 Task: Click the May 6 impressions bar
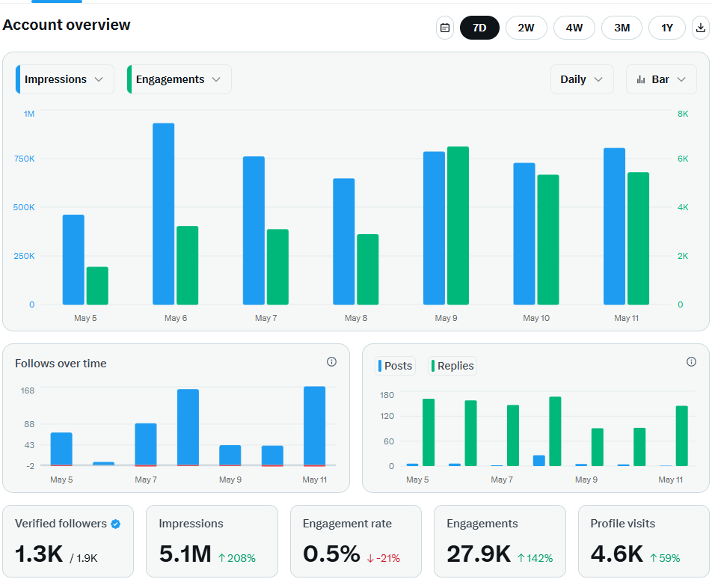[x=164, y=214]
